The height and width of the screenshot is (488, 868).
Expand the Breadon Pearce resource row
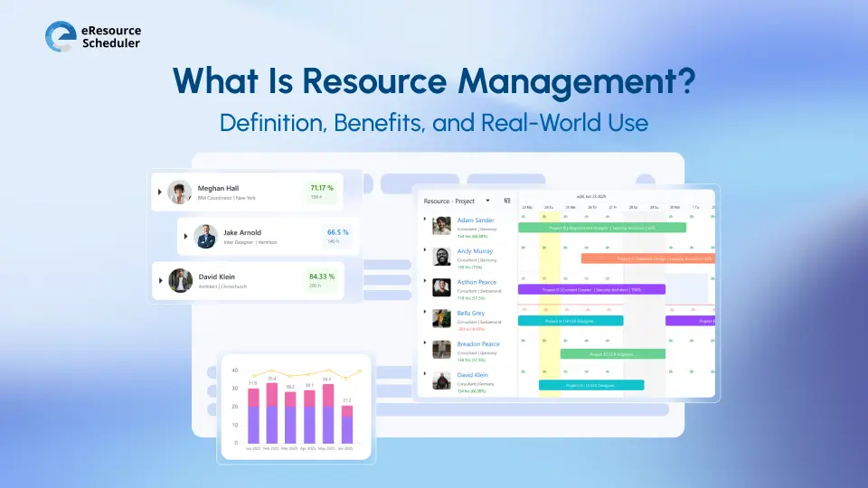point(425,343)
